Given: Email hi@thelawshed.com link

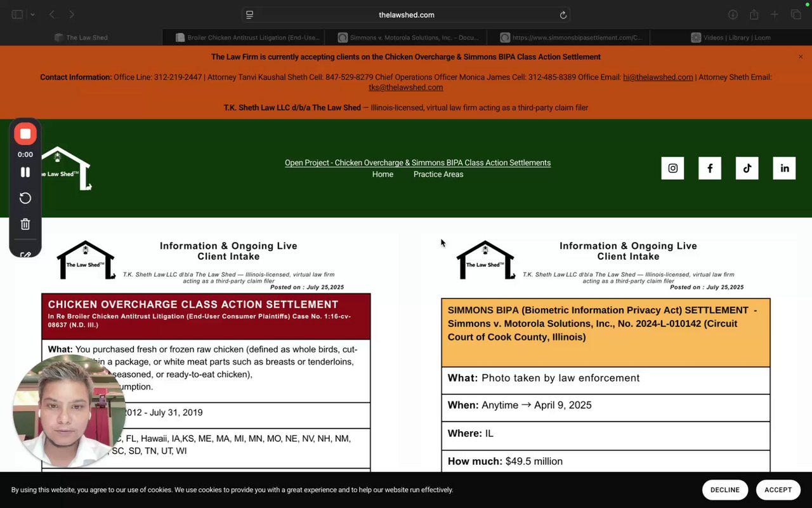Looking at the screenshot, I should [x=658, y=77].
